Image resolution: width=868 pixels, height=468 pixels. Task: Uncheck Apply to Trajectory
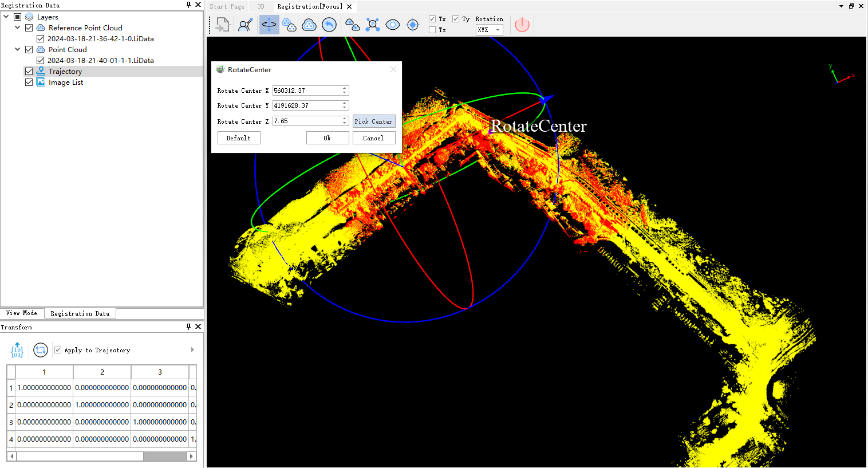58,350
